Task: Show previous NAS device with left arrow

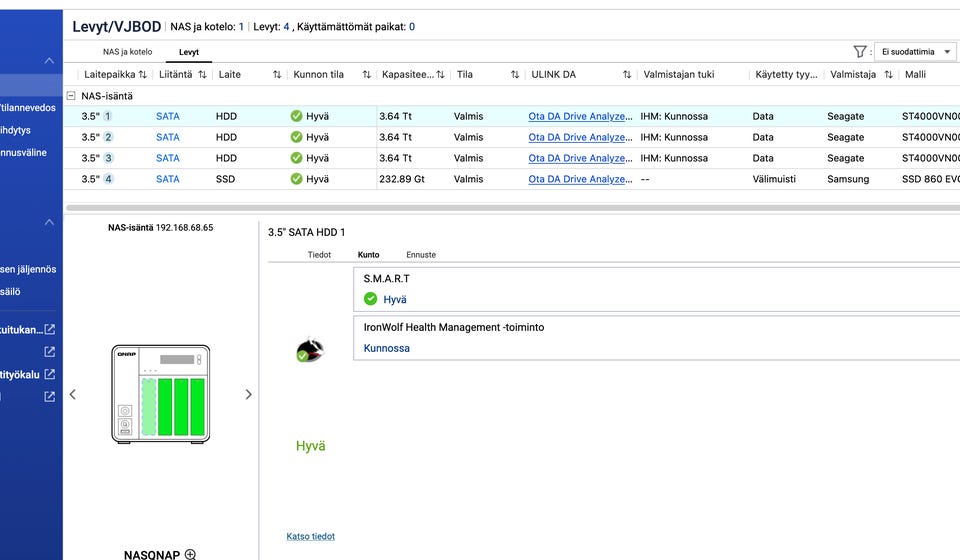Action: coord(72,394)
